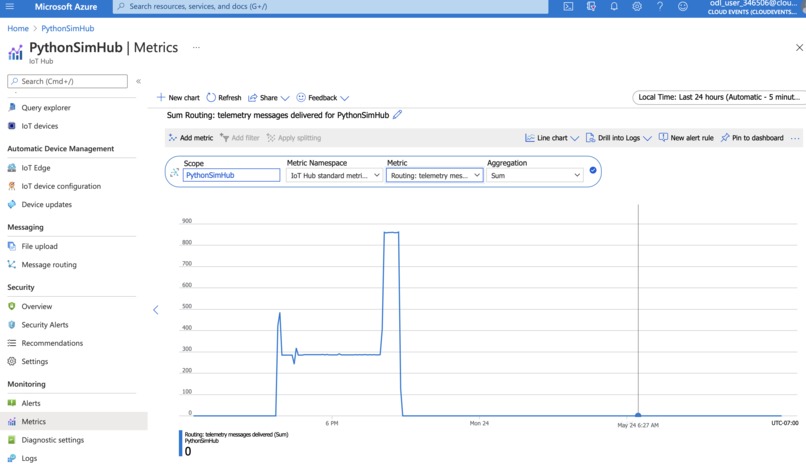Edit the chart title with pencil icon

(397, 115)
